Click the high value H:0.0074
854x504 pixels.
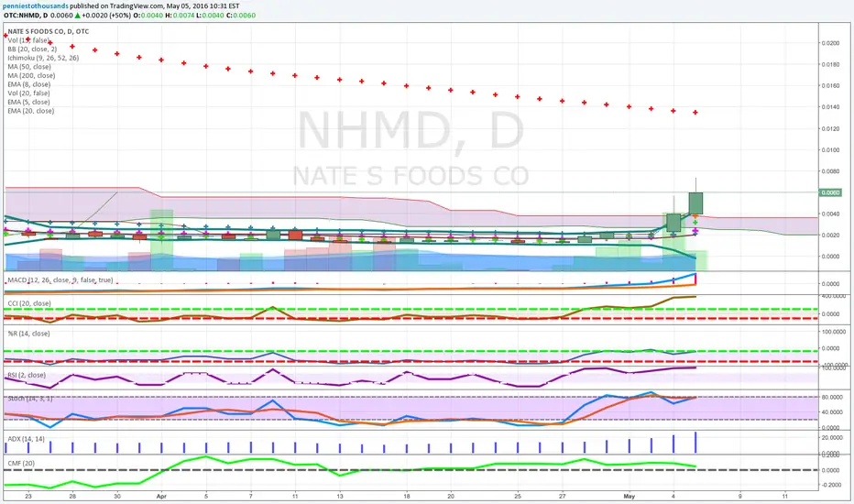180,16
